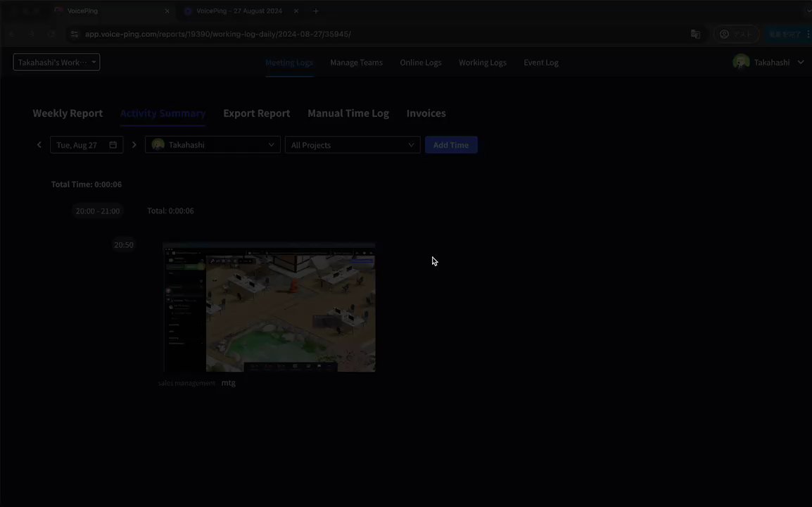Image resolution: width=812 pixels, height=507 pixels.
Task: Click the sales management project label
Action: coord(186,382)
